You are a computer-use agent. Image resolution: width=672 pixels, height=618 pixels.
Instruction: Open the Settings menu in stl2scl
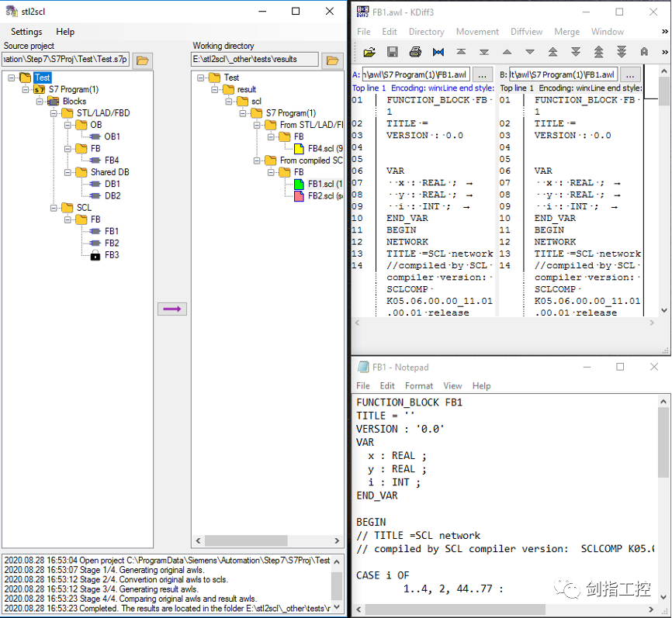click(26, 32)
